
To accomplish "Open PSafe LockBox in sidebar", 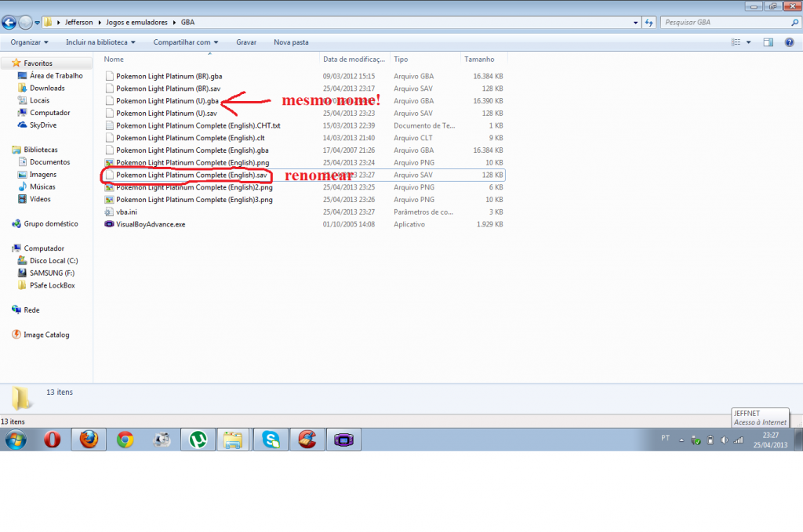I will [46, 285].
